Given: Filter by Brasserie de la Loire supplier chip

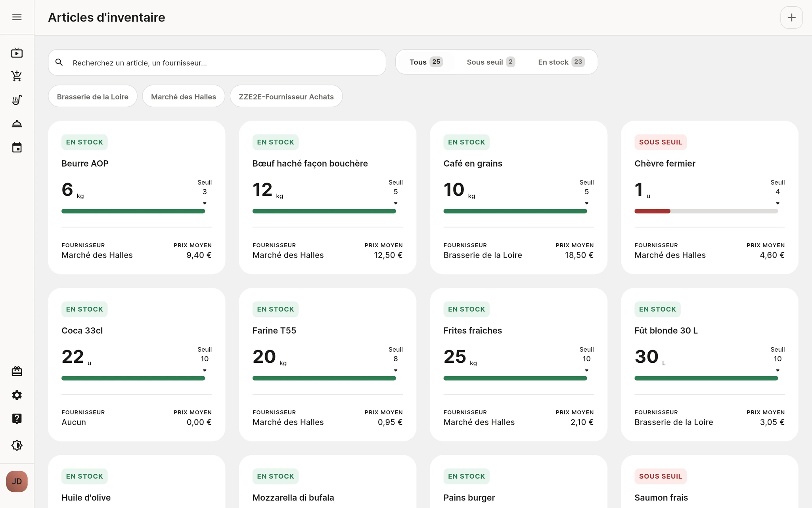Looking at the screenshot, I should click(x=93, y=96).
